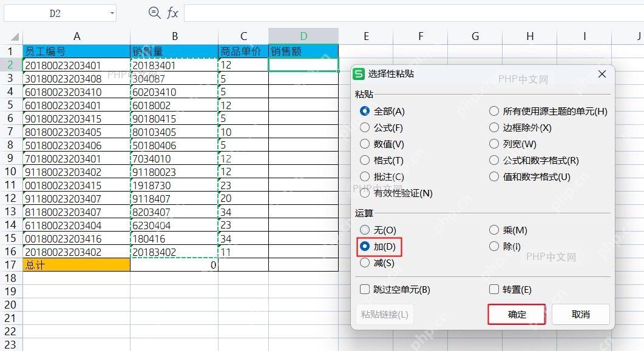Viewport: 644px width, 351px height.
Task: Choose 无(O) operation
Action: click(378, 230)
